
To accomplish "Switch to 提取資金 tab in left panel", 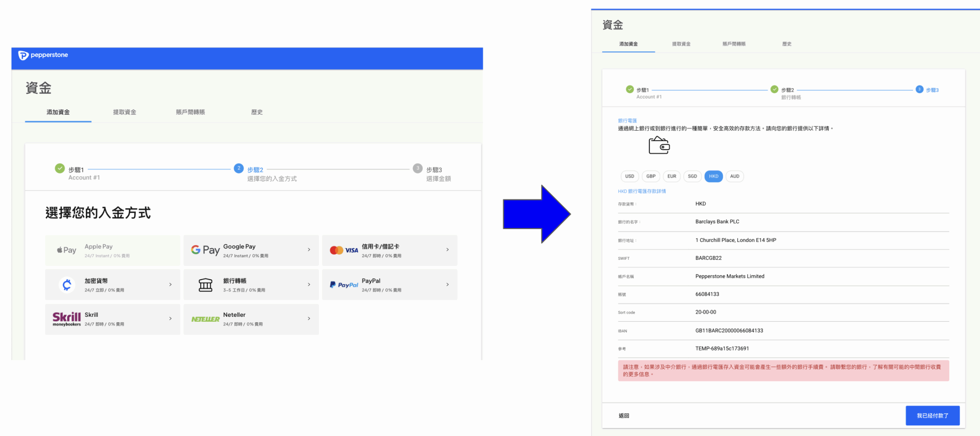I will click(x=124, y=112).
